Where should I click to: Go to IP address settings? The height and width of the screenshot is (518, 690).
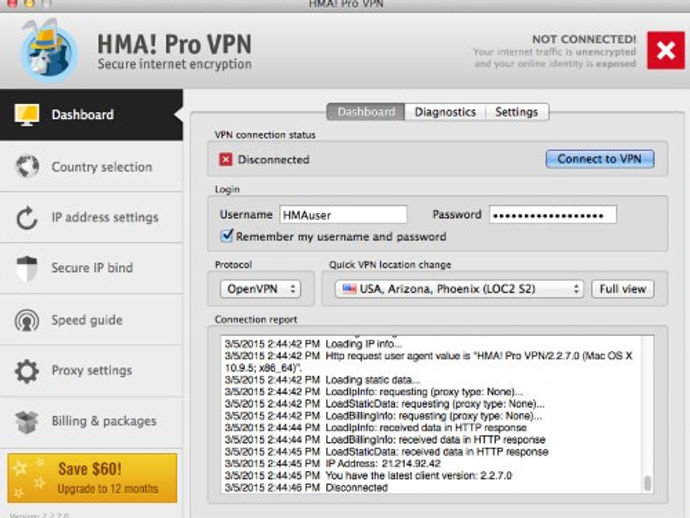[91, 218]
